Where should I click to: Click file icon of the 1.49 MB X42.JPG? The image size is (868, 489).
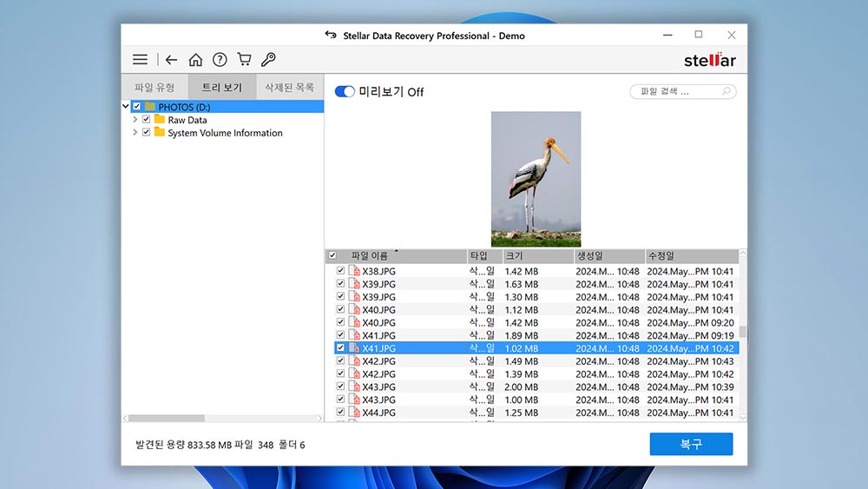354,360
